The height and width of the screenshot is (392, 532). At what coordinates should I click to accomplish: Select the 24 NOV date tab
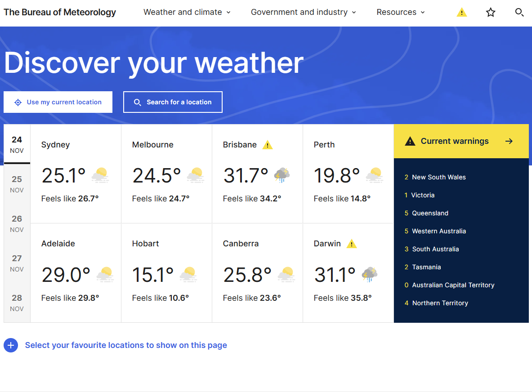[17, 144]
